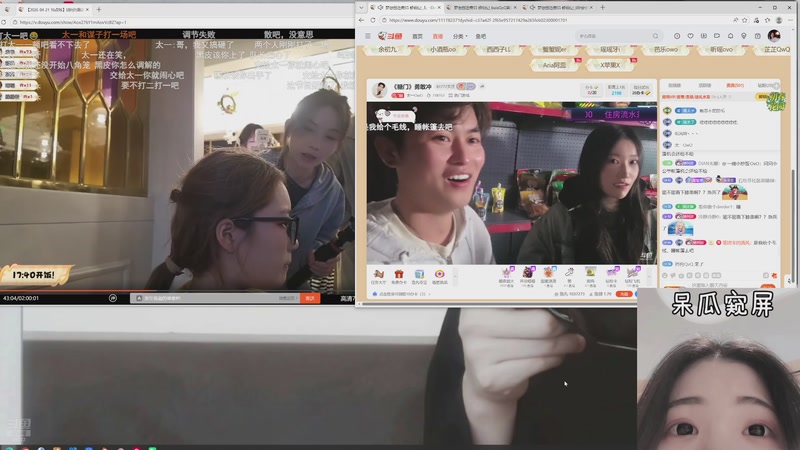Expand chat tabs arrow at panel top right
Screen dimensions: 800x450
(777, 85)
